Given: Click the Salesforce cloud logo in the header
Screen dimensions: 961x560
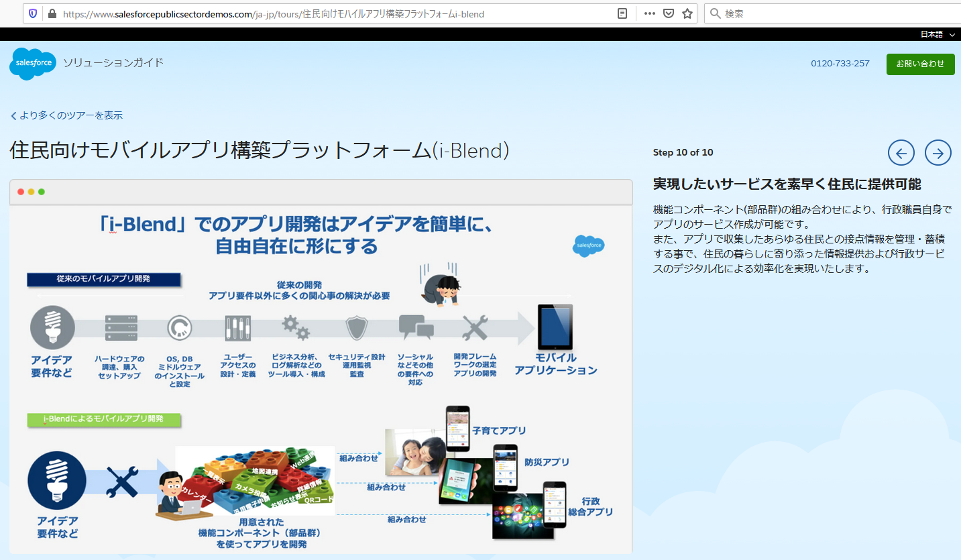Looking at the screenshot, I should pyautogui.click(x=31, y=64).
